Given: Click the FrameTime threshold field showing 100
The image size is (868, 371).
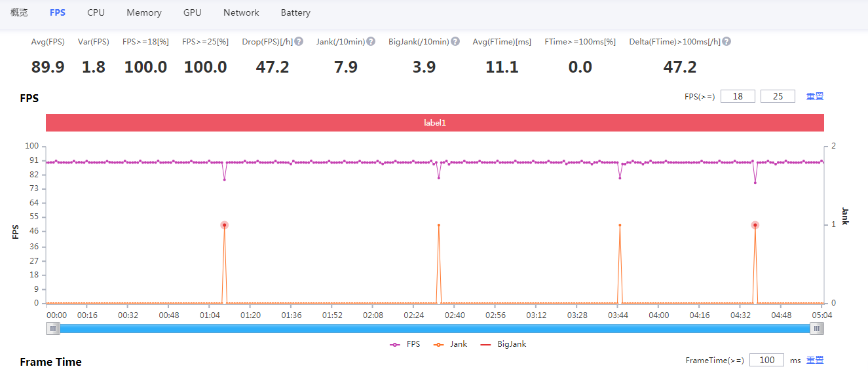Looking at the screenshot, I should pos(766,360).
